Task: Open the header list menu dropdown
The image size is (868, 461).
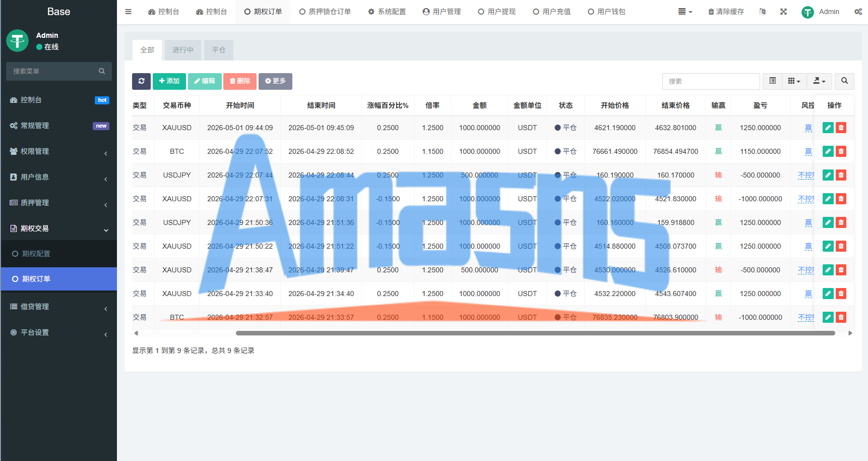Action: (685, 12)
